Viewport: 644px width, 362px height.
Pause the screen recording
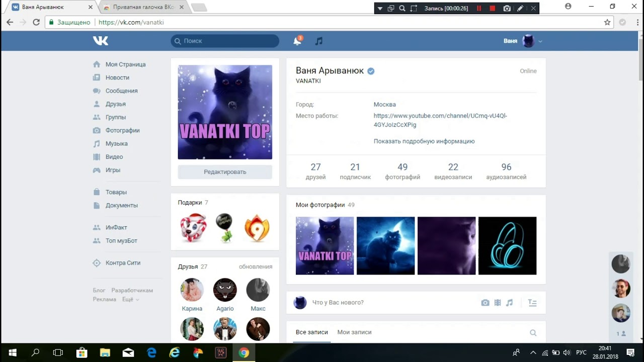479,8
